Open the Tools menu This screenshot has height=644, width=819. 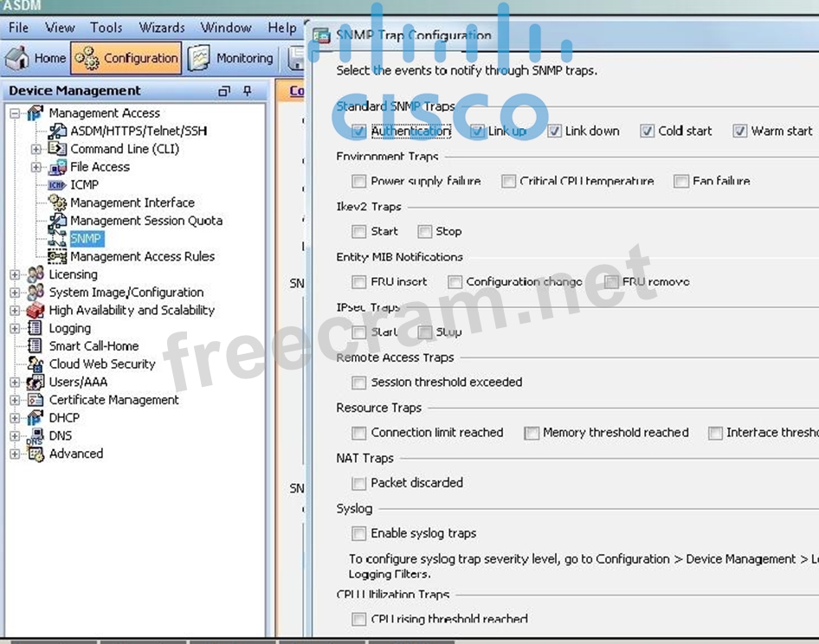click(x=106, y=28)
